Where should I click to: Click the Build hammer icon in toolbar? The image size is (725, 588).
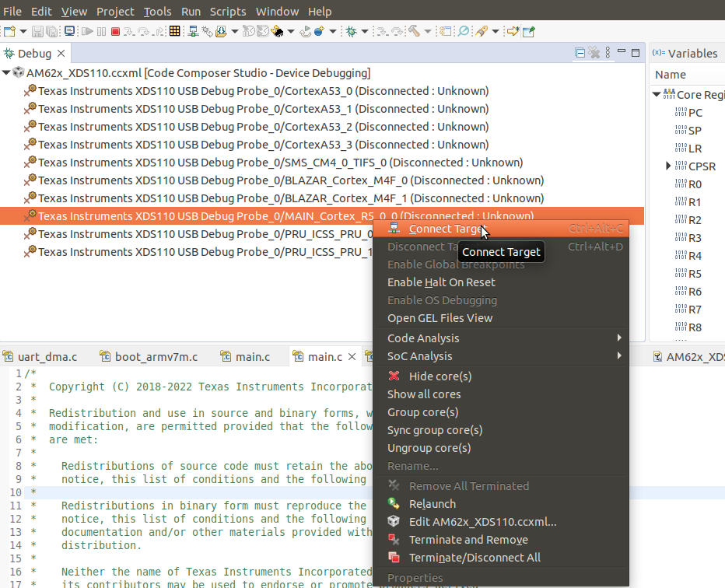point(415,32)
